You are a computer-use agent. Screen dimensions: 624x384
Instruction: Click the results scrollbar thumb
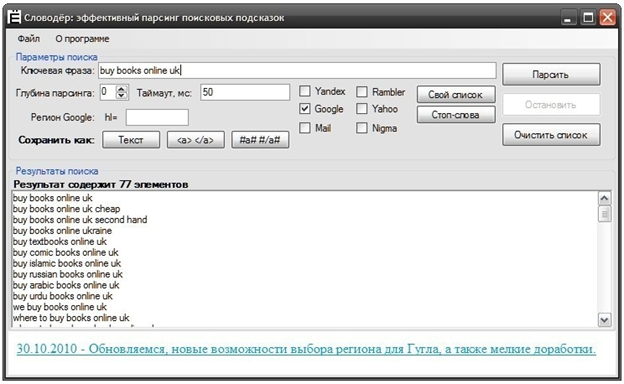pyautogui.click(x=604, y=214)
